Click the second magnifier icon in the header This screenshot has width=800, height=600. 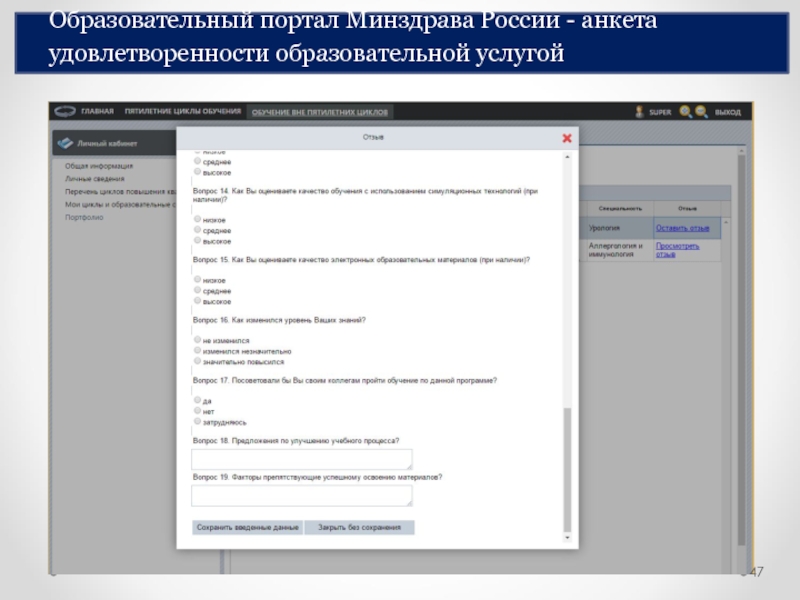[701, 112]
